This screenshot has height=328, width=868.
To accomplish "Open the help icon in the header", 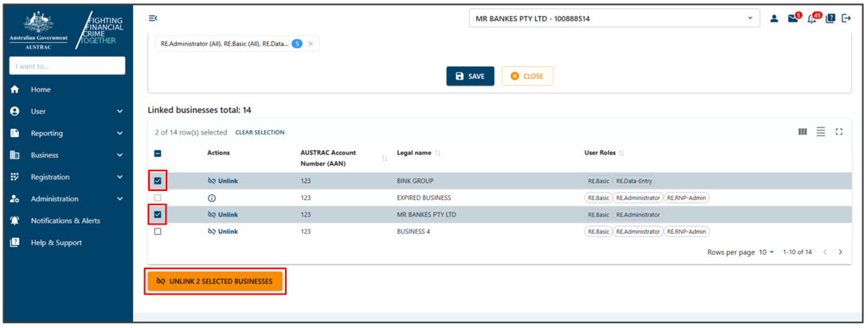I will 830,18.
